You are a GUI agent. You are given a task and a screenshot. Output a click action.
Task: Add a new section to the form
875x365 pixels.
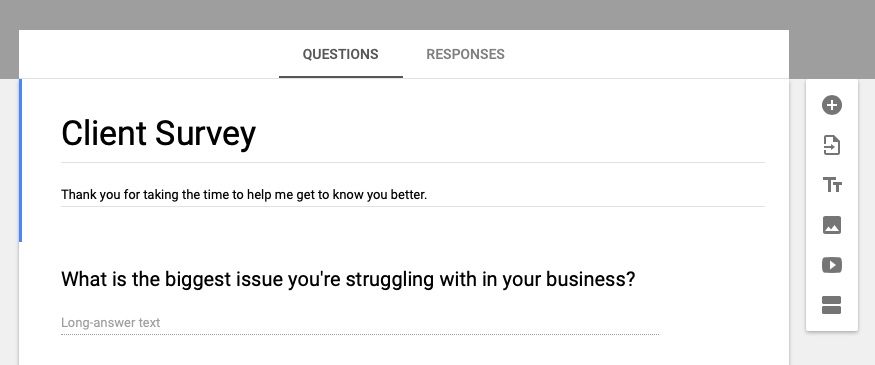coord(831,305)
